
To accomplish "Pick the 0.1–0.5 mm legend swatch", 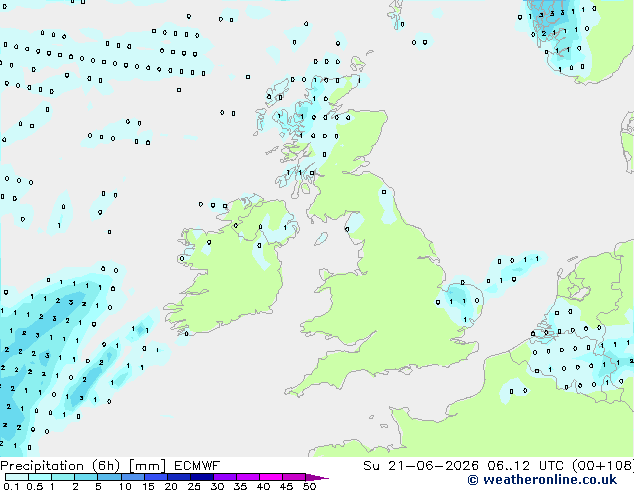I will [x=17, y=477].
